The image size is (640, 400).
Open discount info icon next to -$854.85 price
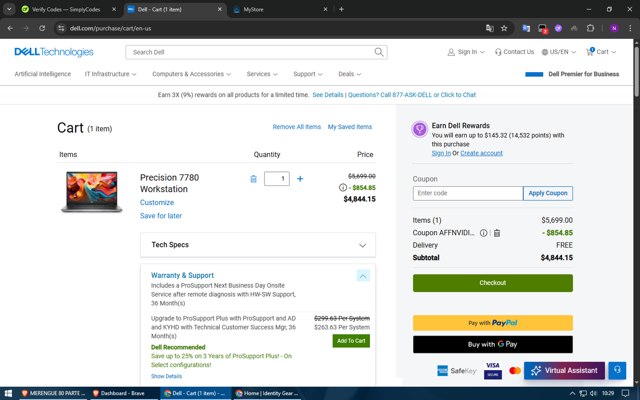point(343,187)
